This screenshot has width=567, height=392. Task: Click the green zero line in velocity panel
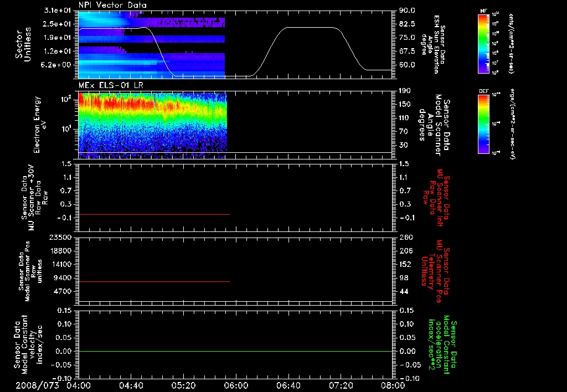235,351
